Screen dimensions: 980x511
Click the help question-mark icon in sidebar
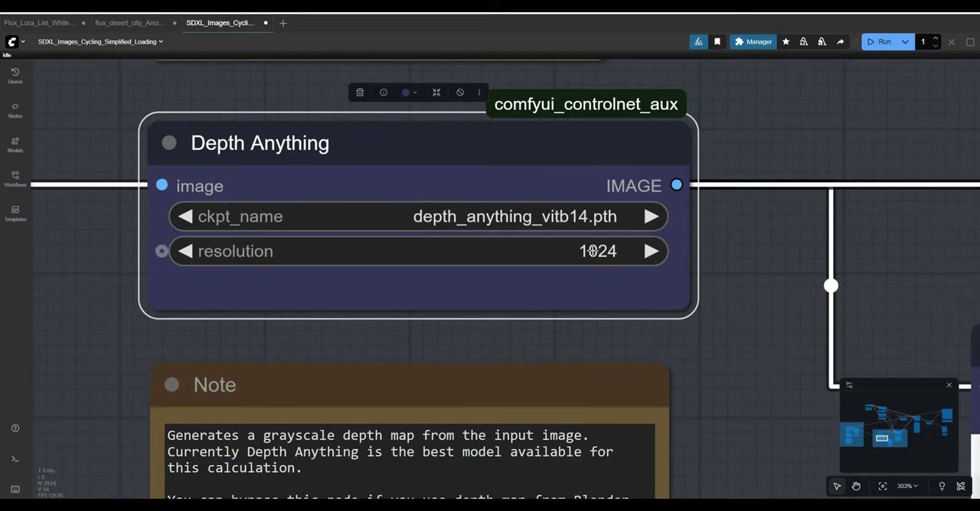point(15,428)
